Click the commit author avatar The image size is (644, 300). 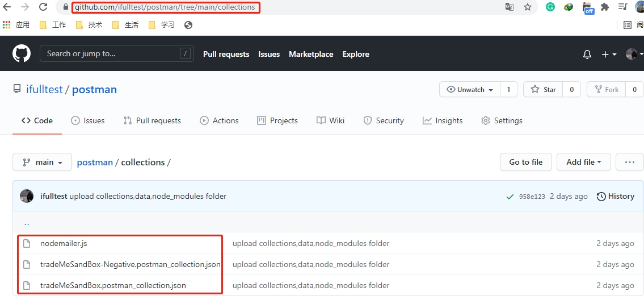point(27,196)
